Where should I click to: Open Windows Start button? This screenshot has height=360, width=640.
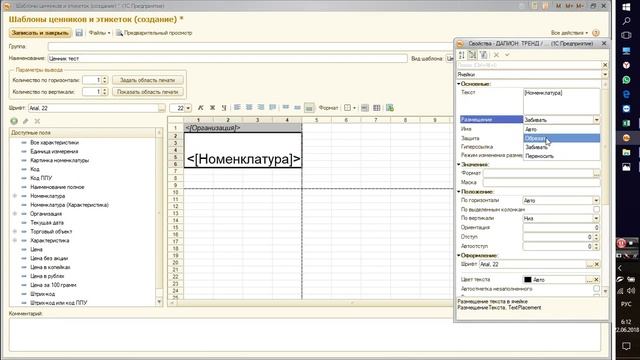[x=626, y=7]
